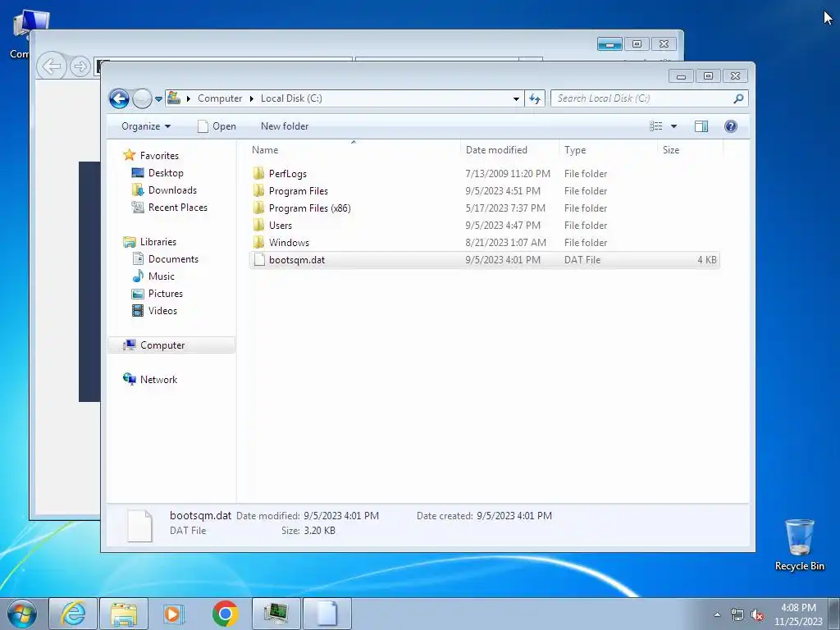Launch Windows Media Player from taskbar
The image size is (840, 630).
click(174, 614)
